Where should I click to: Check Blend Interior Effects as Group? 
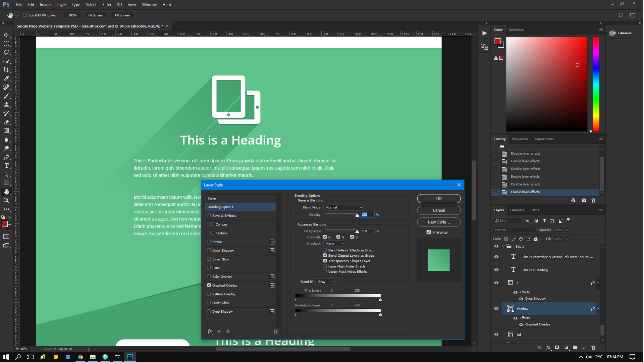click(325, 250)
